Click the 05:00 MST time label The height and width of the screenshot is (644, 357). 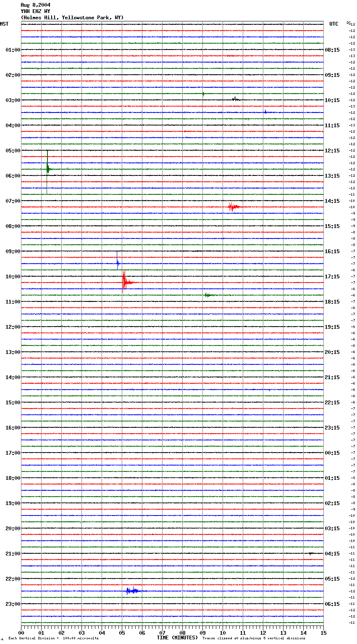tap(13, 151)
